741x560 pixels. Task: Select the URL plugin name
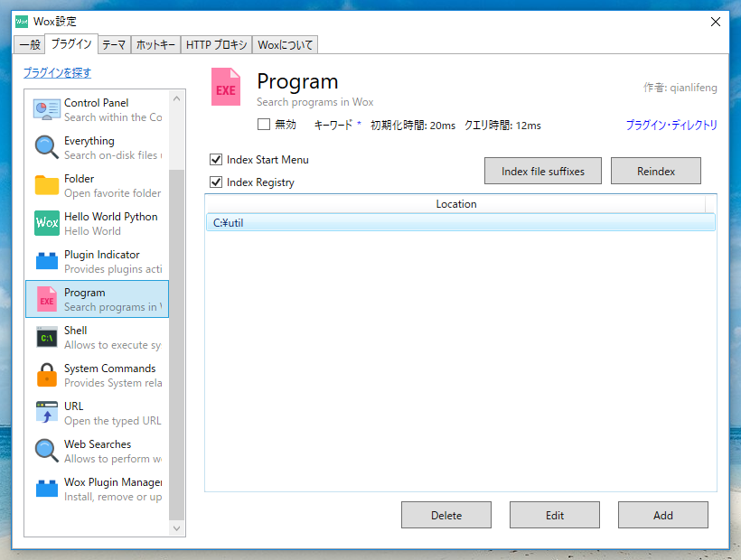click(74, 406)
